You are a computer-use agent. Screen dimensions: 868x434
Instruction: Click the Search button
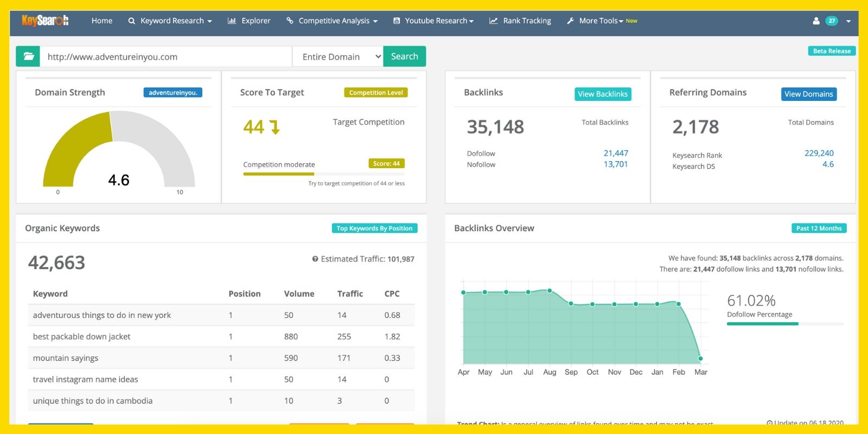click(404, 56)
